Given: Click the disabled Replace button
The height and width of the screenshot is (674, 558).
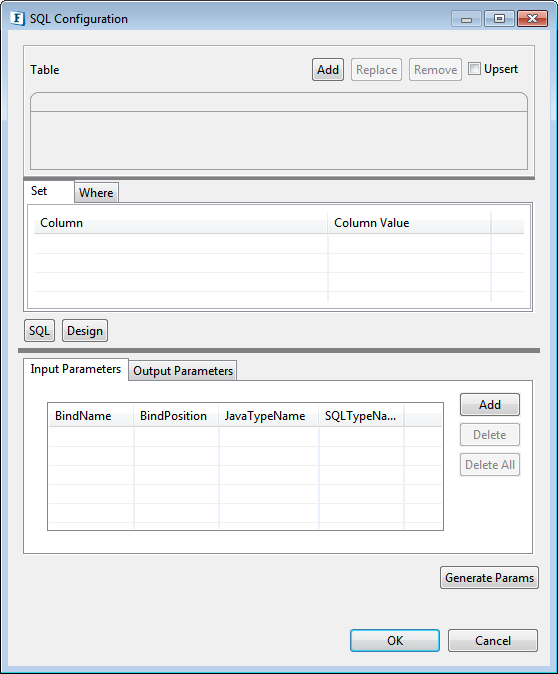Looking at the screenshot, I should coord(377,70).
